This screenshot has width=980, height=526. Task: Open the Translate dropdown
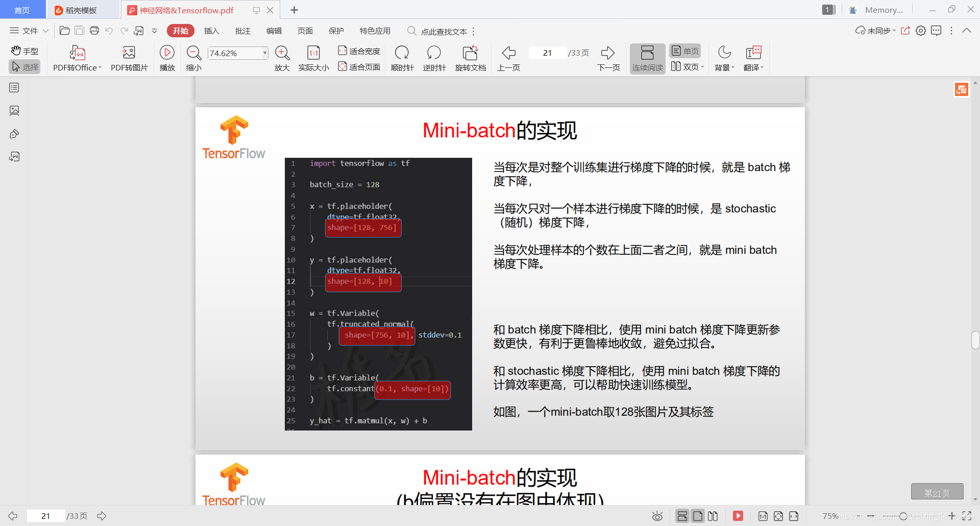click(753, 58)
